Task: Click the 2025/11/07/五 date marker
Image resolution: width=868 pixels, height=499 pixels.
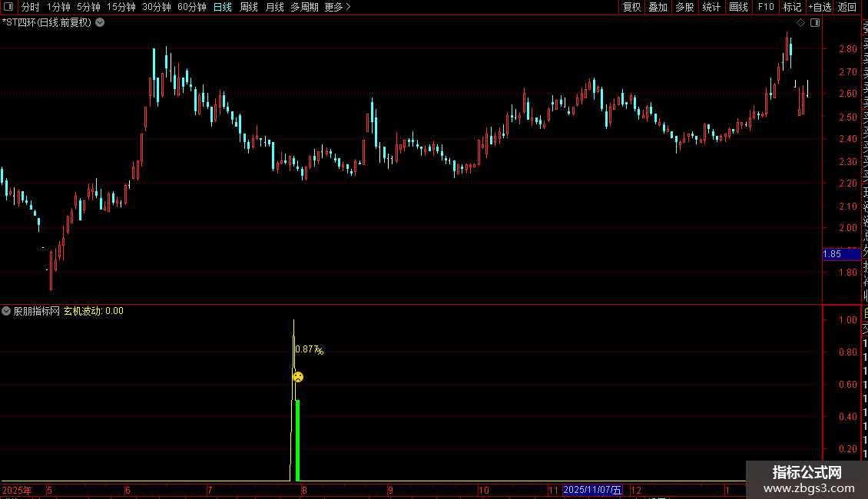Action: click(592, 490)
